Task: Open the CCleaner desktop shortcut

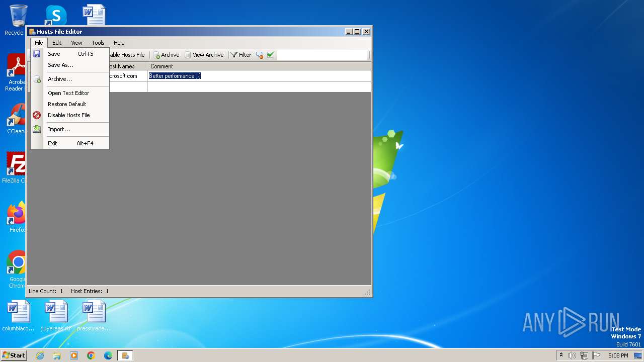Action: pos(16,119)
